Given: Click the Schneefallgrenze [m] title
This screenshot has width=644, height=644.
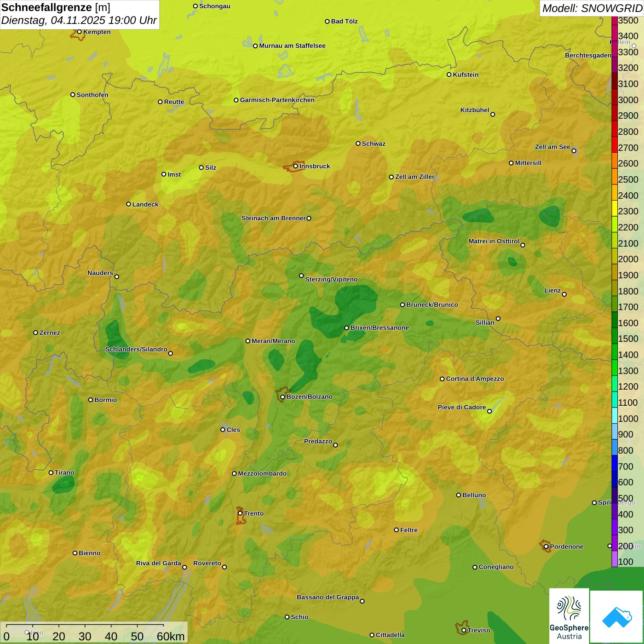Looking at the screenshot, I should click(56, 7).
